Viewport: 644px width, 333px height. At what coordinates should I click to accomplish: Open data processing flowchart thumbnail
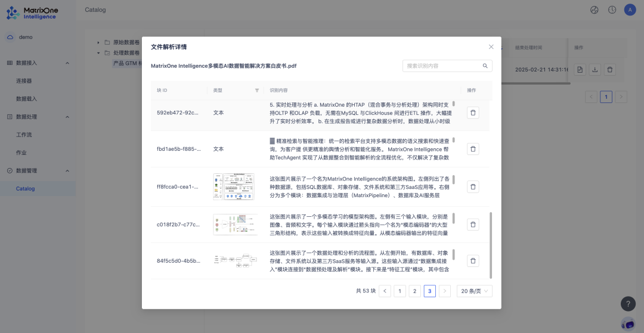[236, 260]
